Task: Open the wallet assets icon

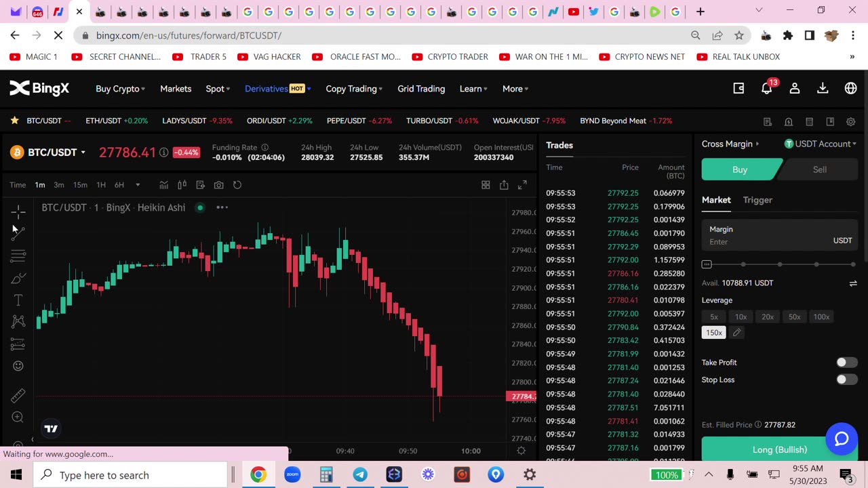Action: tap(739, 88)
